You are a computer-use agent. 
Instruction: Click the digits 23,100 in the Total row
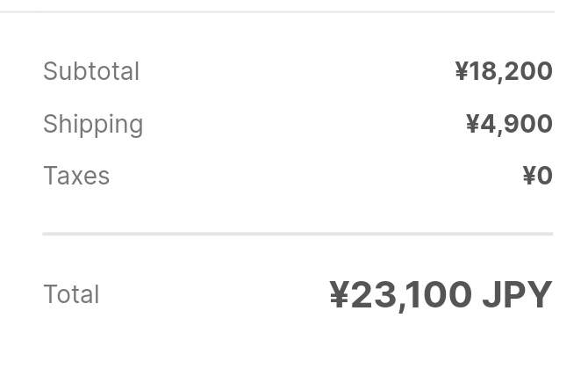pyautogui.click(x=412, y=294)
